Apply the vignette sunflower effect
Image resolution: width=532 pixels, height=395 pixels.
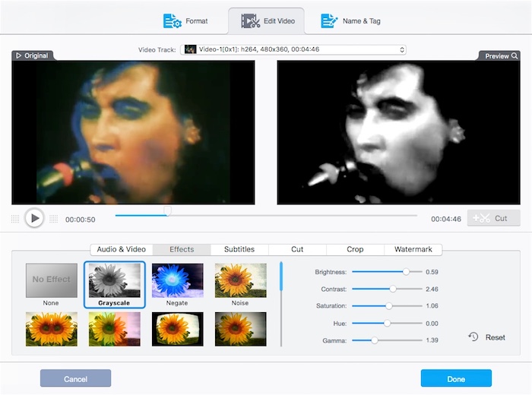click(241, 329)
